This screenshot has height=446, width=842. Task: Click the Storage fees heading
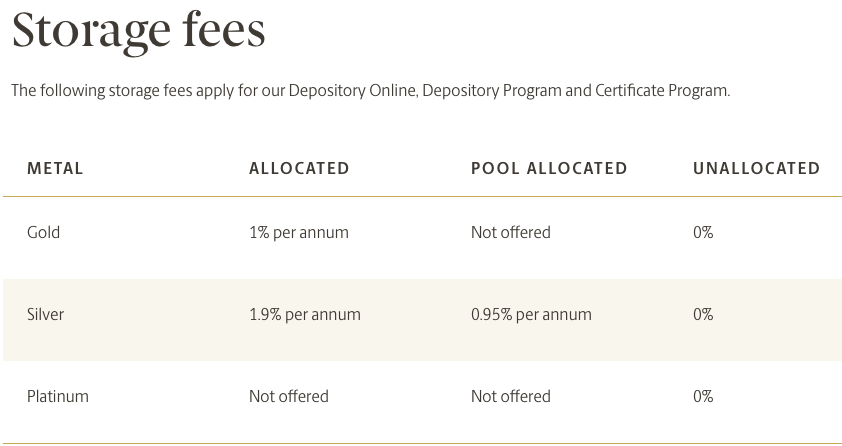point(139,31)
